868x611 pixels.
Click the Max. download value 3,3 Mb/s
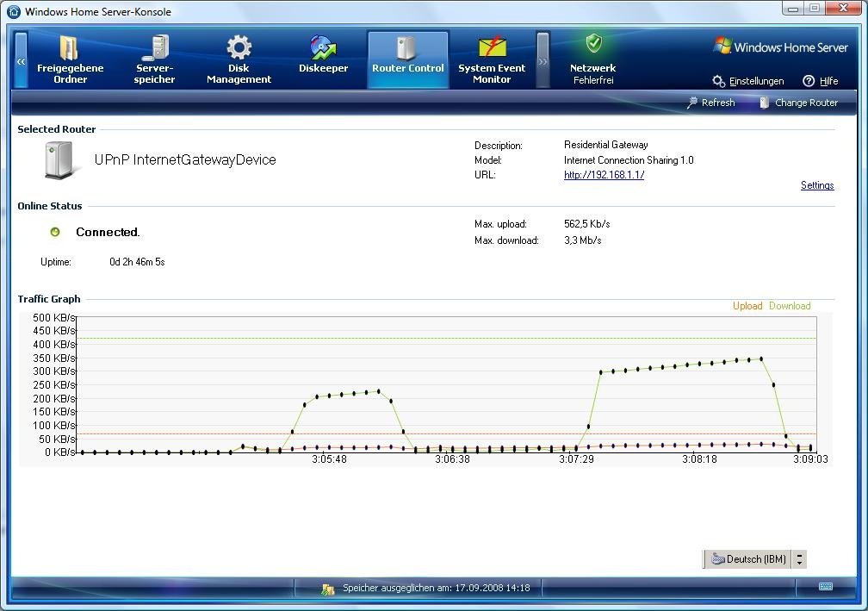[582, 240]
